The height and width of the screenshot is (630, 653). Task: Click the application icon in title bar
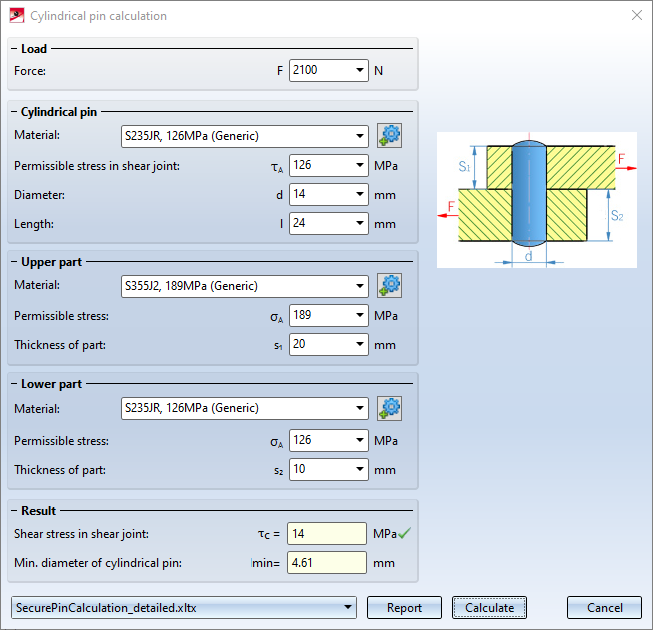click(x=17, y=16)
